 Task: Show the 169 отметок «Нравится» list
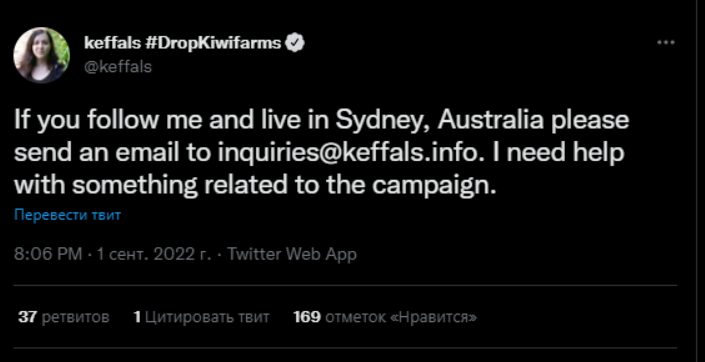coord(385,317)
